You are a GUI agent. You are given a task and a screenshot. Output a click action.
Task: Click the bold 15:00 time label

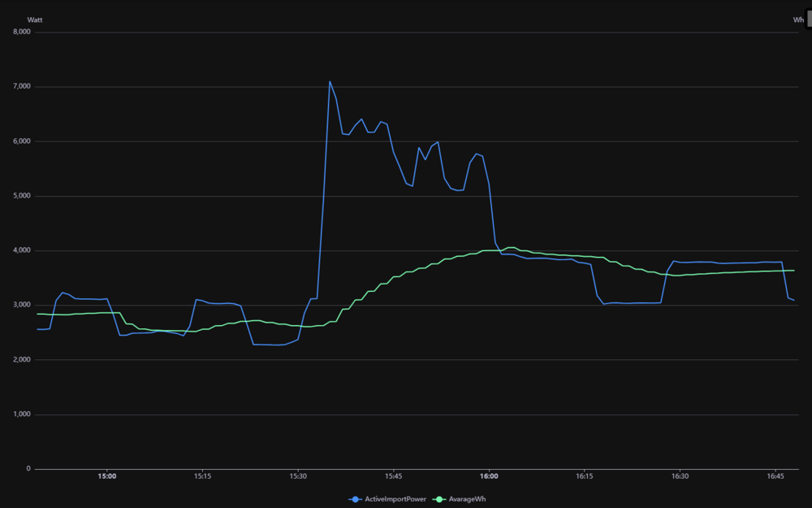pos(106,477)
